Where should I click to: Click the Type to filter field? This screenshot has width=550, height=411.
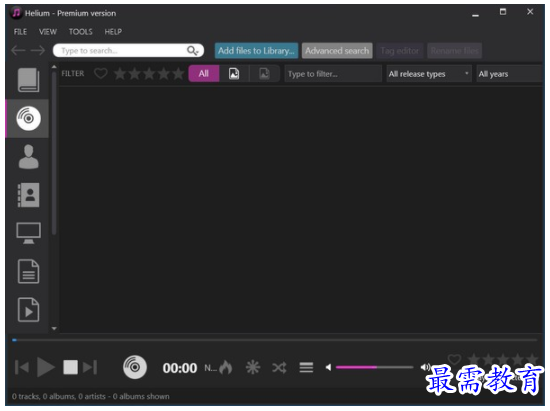point(333,74)
